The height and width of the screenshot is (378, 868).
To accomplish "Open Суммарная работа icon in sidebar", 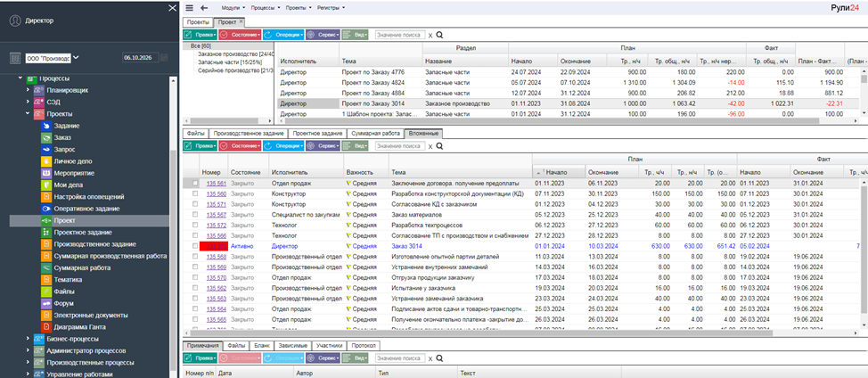I will tap(46, 267).
